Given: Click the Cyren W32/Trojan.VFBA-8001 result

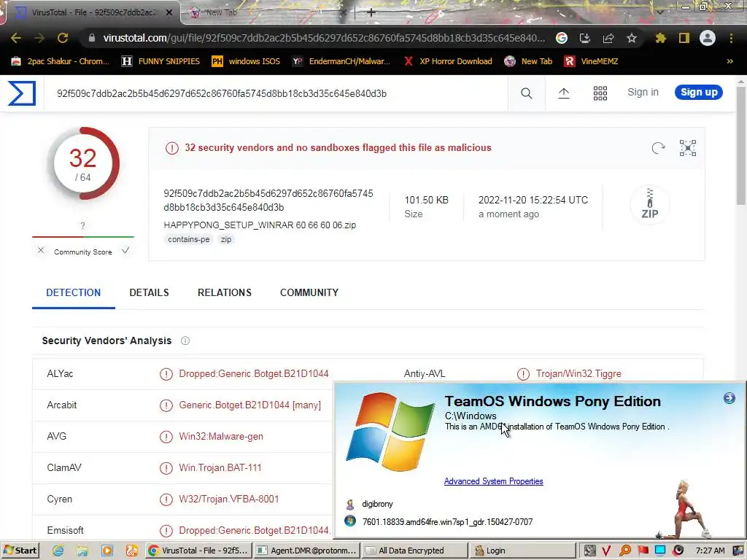Looking at the screenshot, I should pyautogui.click(x=228, y=499).
